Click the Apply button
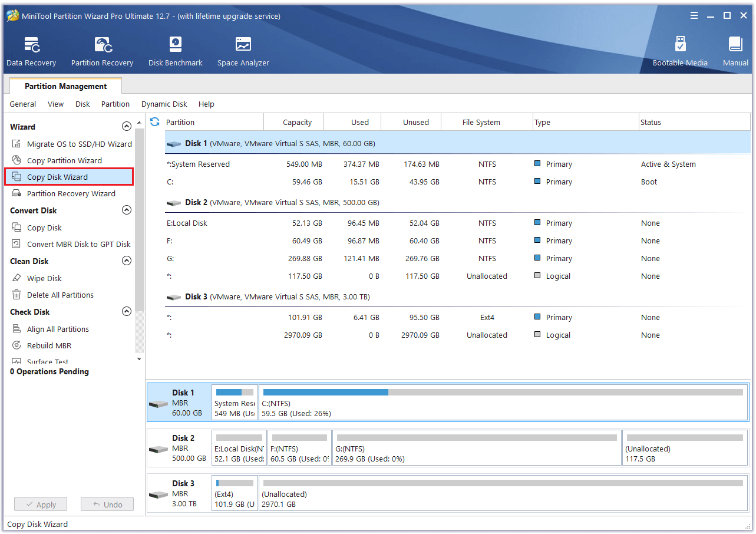 coord(41,505)
